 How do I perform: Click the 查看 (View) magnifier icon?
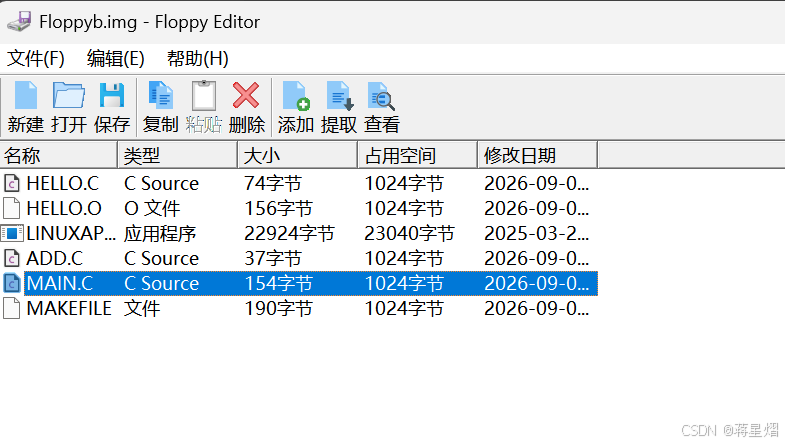pyautogui.click(x=381, y=95)
